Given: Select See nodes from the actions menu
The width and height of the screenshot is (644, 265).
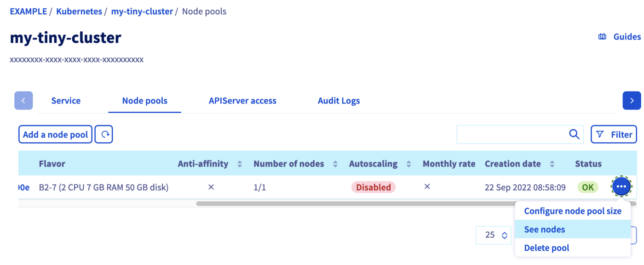Looking at the screenshot, I should [x=544, y=229].
